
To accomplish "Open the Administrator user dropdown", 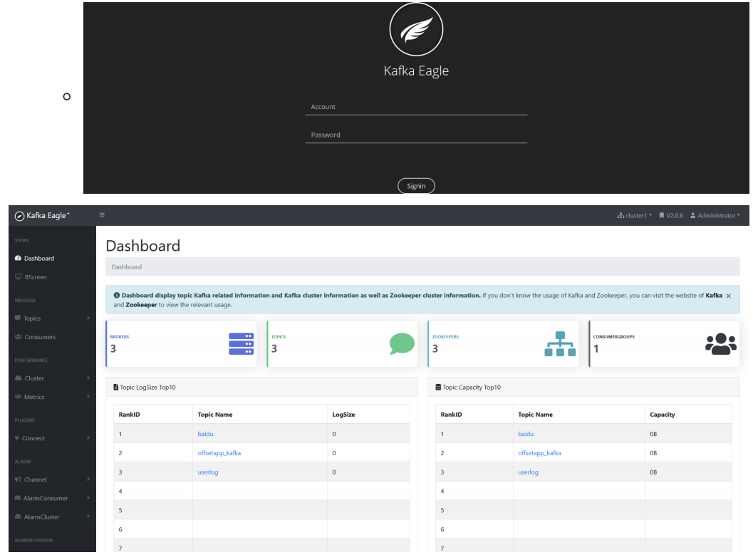I will point(715,216).
